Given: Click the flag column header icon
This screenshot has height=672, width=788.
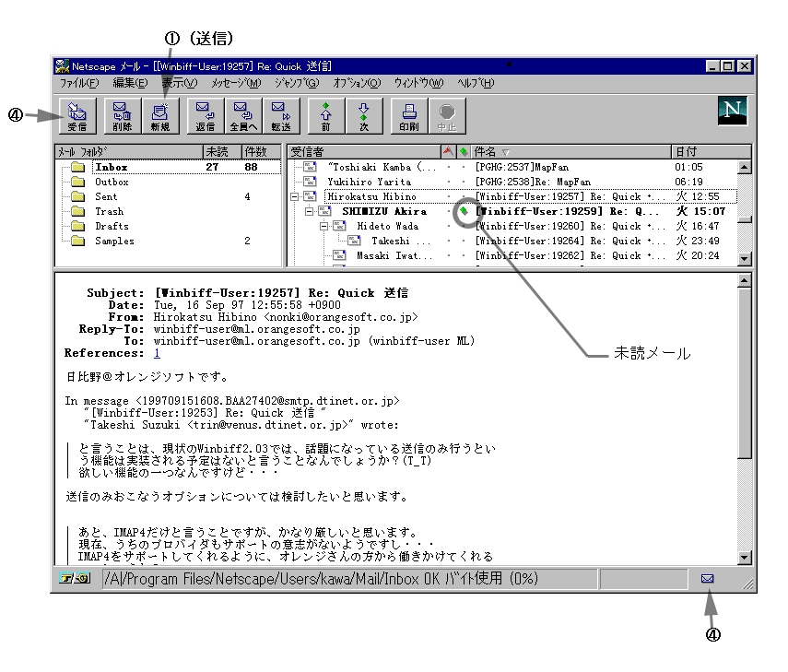Looking at the screenshot, I should click(x=448, y=151).
